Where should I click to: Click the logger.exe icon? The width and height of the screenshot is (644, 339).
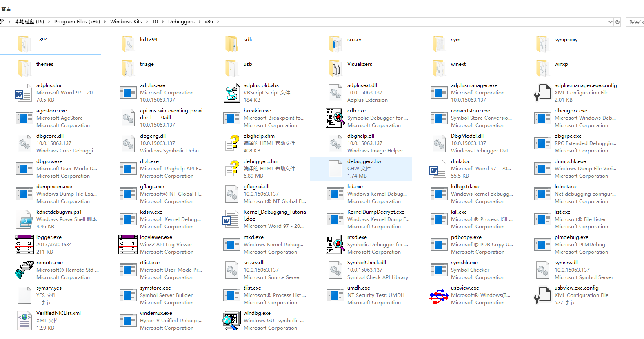point(24,245)
